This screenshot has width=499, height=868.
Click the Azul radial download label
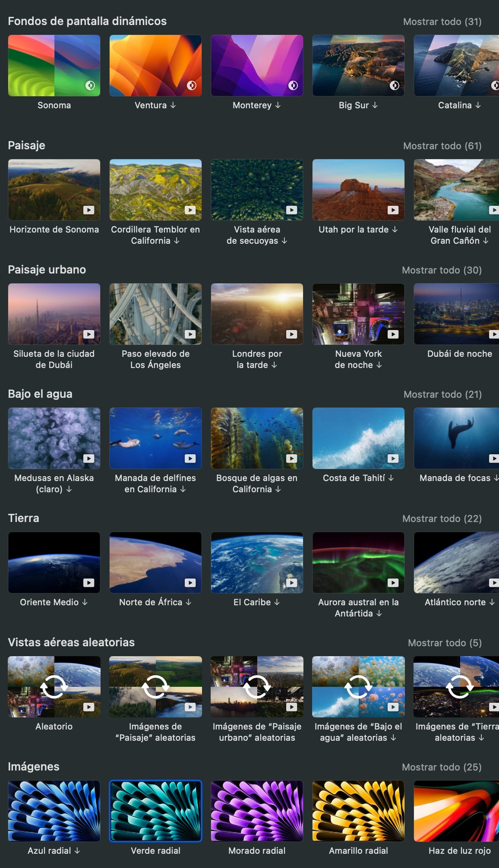[54, 851]
